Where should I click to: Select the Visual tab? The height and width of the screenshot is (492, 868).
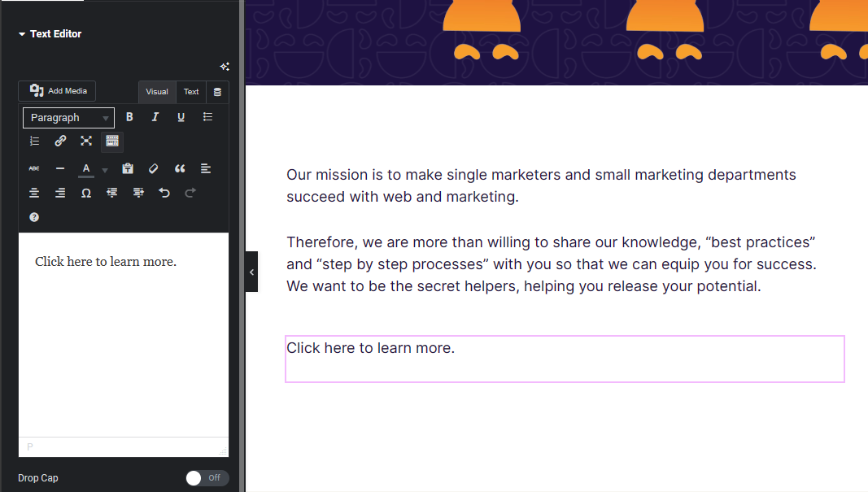point(156,91)
